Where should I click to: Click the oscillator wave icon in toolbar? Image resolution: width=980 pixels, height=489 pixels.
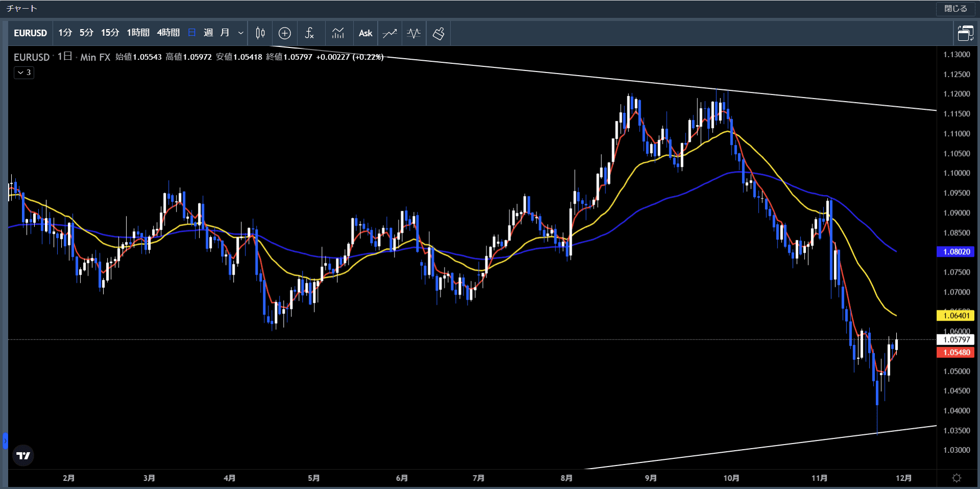(x=414, y=33)
